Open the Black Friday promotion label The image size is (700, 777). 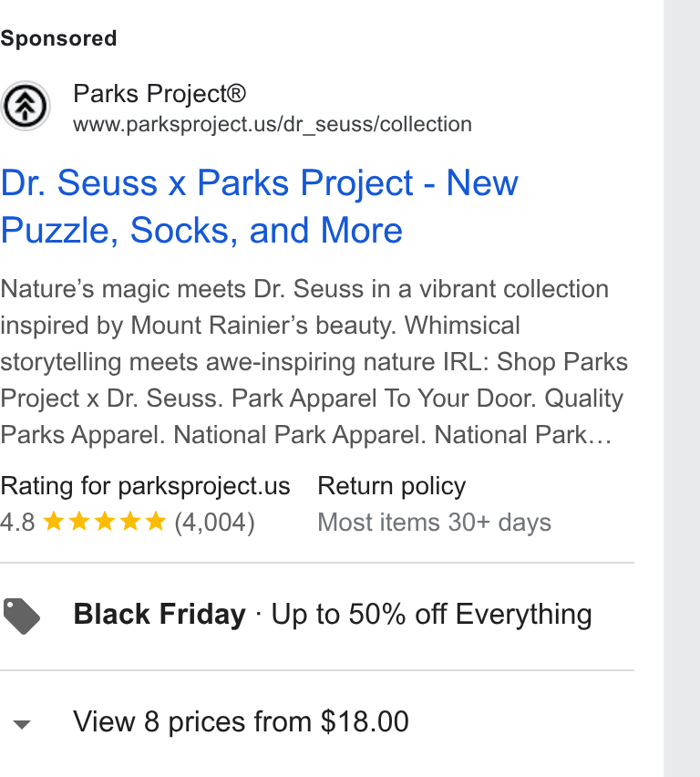(x=160, y=615)
